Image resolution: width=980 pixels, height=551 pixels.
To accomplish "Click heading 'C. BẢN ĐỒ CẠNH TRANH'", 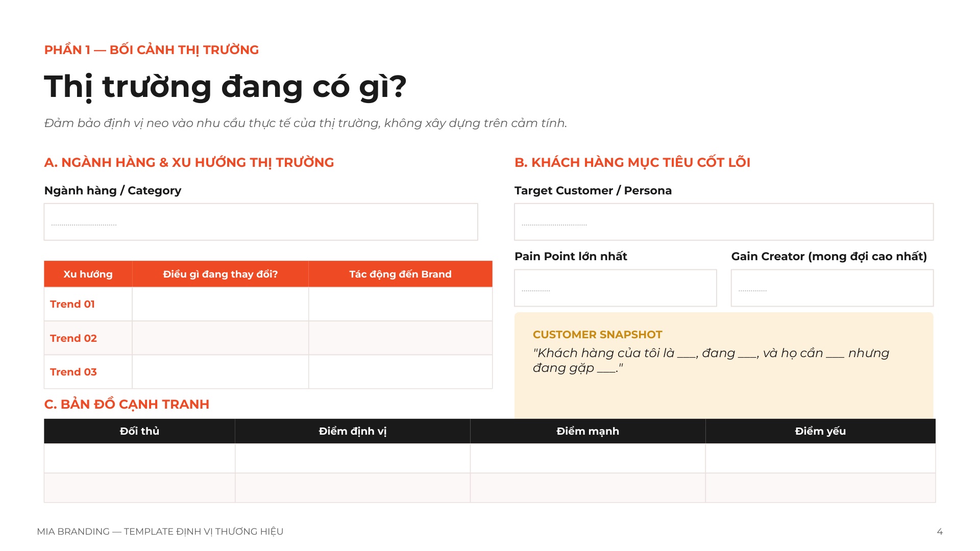I will (127, 405).
